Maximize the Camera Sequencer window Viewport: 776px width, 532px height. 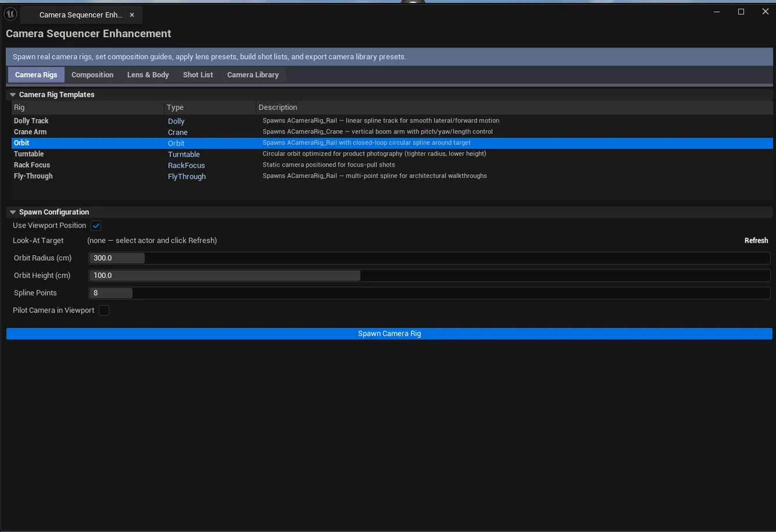click(741, 12)
